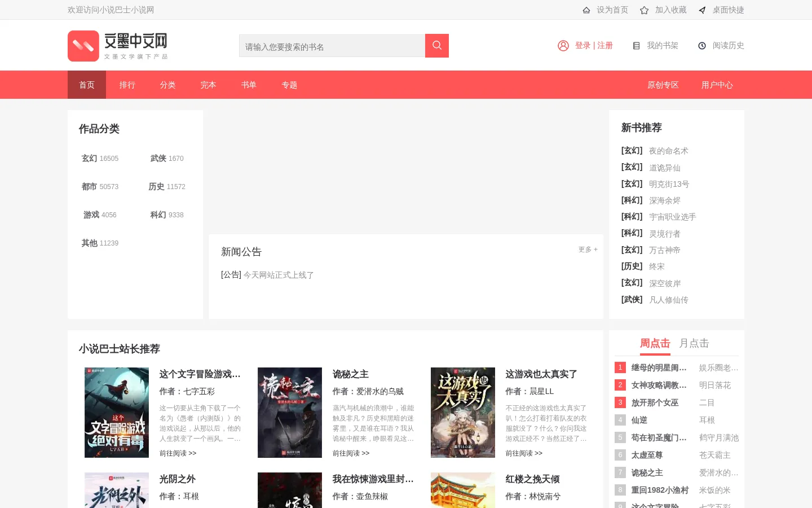Click 前往阅读 >> under 诡秘之主
The image size is (812, 508).
351,453
